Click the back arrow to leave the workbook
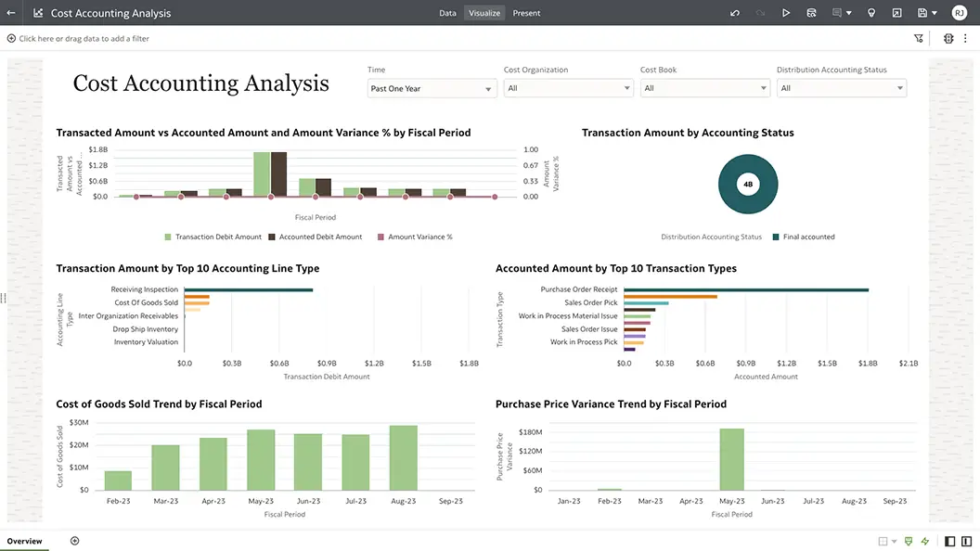980x551 pixels. coord(11,13)
